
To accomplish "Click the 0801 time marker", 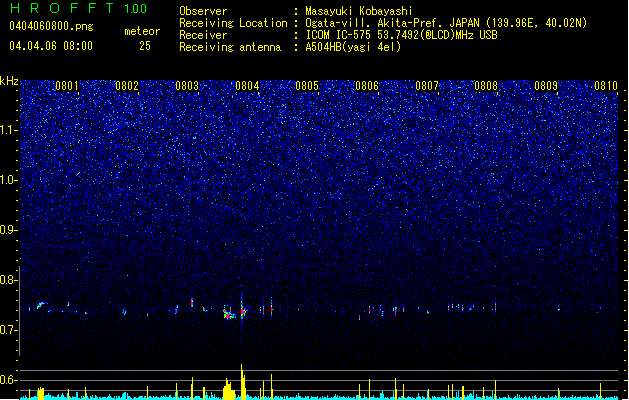I will pos(67,86).
